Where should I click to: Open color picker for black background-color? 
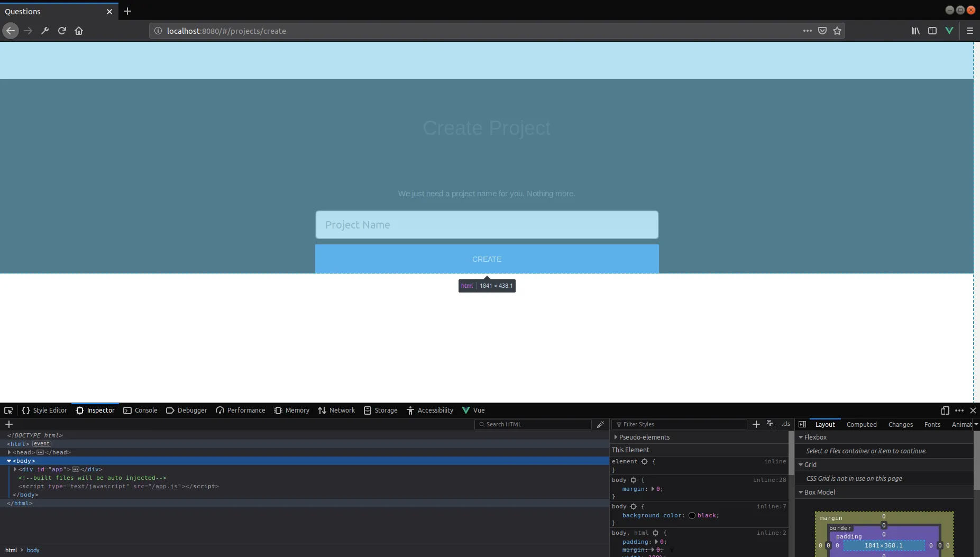pyautogui.click(x=692, y=515)
